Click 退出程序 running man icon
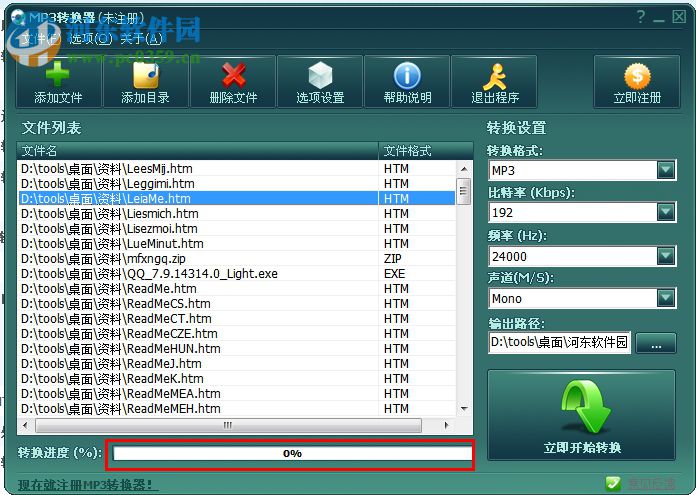Viewport: 696px width, 495px height. tap(494, 76)
